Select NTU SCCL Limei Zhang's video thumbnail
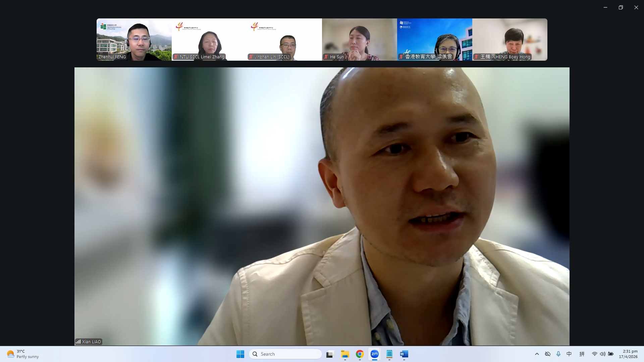The image size is (644, 362). [209, 40]
